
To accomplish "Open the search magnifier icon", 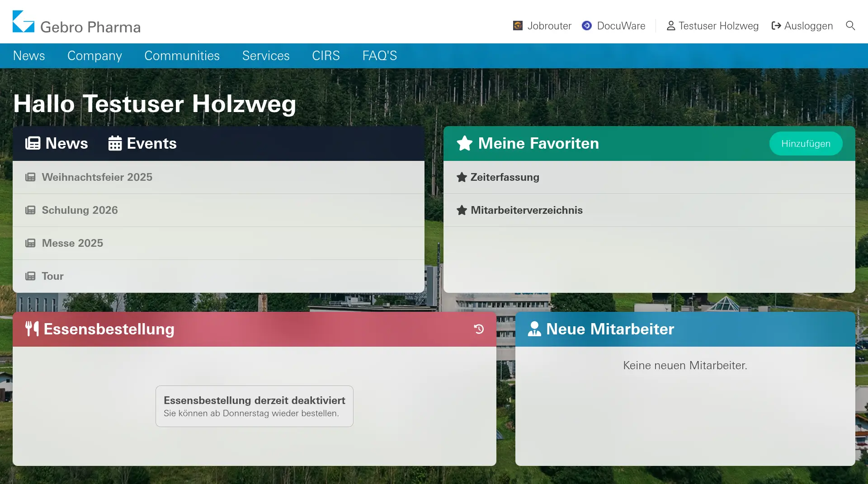I will (850, 26).
